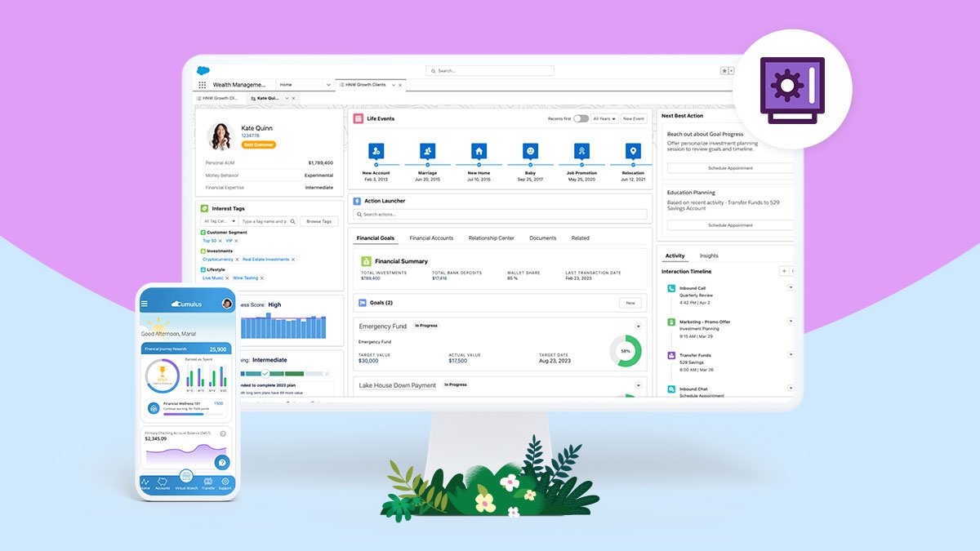Tap the hamburger menu in Cumulus app

pos(145,304)
